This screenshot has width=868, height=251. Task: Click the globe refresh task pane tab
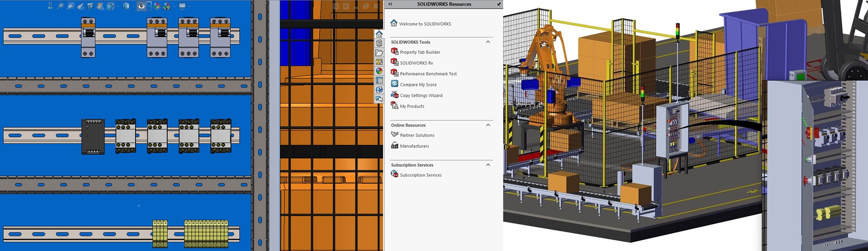[379, 90]
